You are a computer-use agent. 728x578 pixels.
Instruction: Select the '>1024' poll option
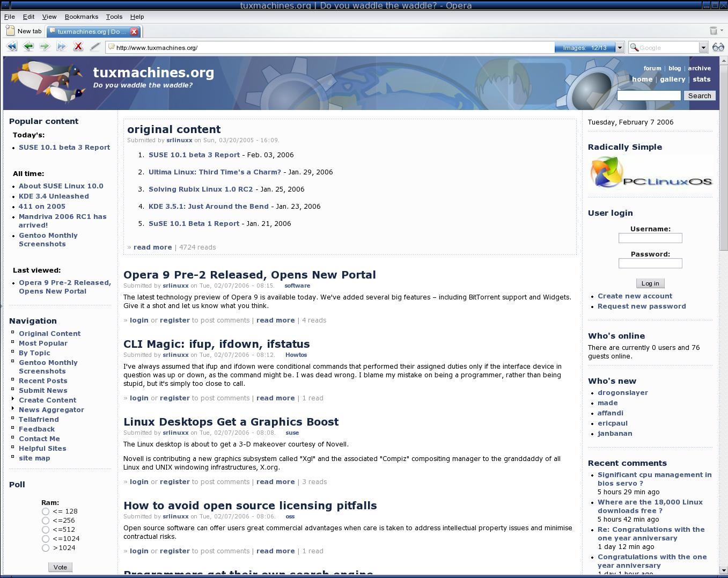click(x=46, y=548)
